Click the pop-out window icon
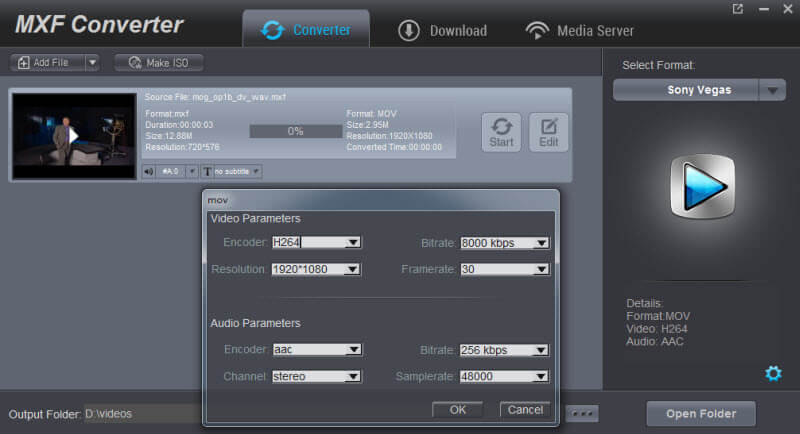Viewport: 800px width, 434px height. (738, 9)
